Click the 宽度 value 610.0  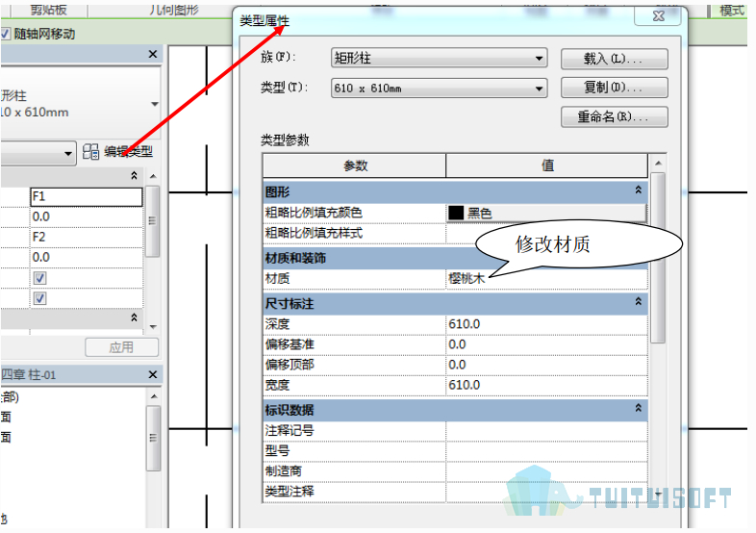pos(546,385)
